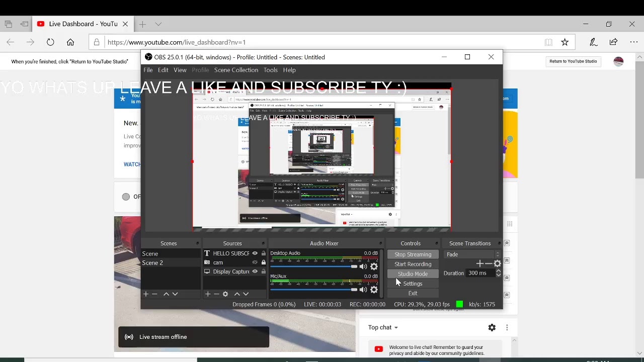The height and width of the screenshot is (362, 644).
Task: Go to the browser home page icon
Action: click(70, 42)
